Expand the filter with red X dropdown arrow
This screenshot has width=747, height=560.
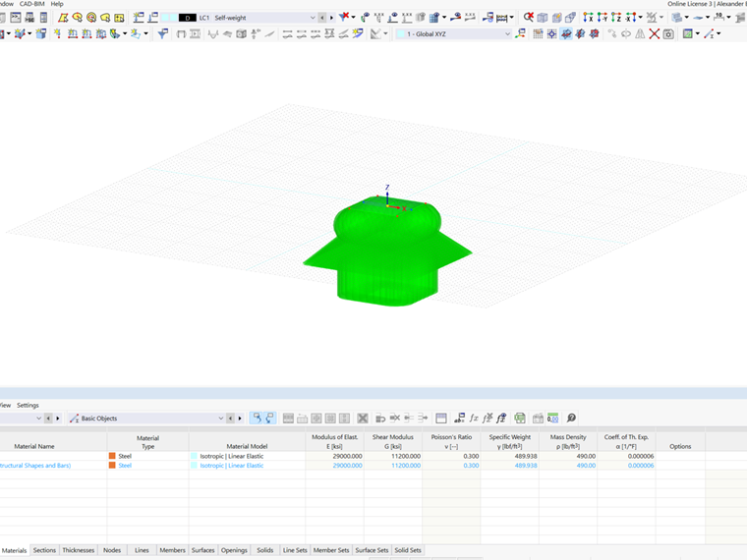353,18
